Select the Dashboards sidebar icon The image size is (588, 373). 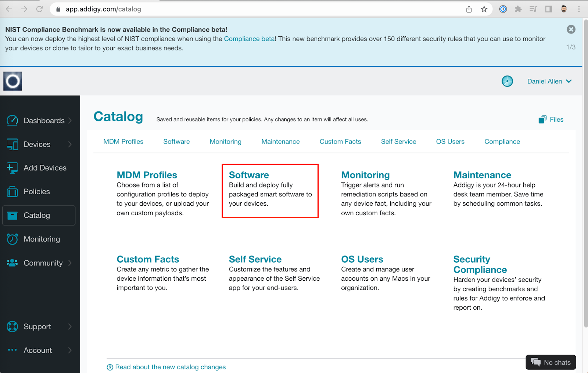coord(12,120)
